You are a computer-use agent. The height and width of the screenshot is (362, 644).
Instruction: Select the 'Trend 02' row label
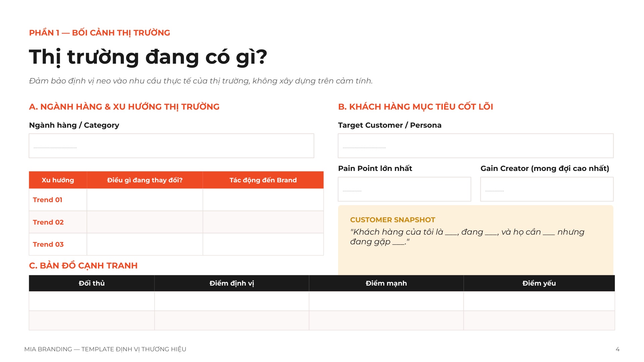pyautogui.click(x=48, y=222)
